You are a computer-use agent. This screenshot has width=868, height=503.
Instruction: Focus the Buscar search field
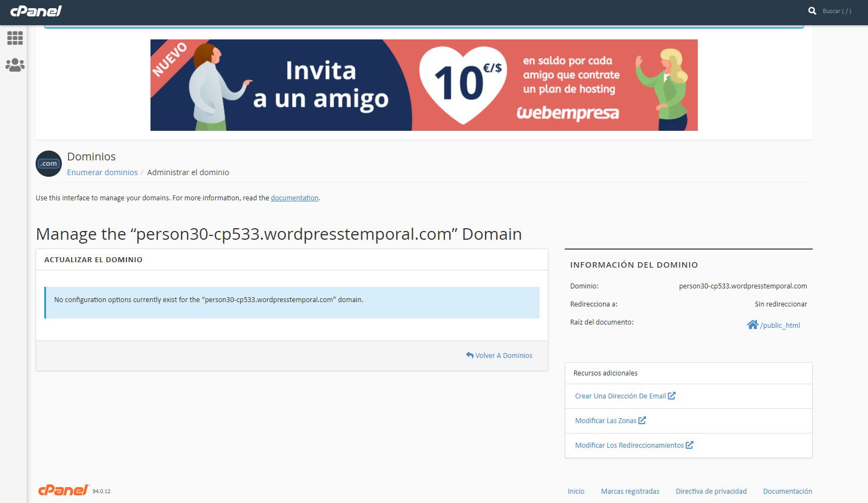[837, 11]
